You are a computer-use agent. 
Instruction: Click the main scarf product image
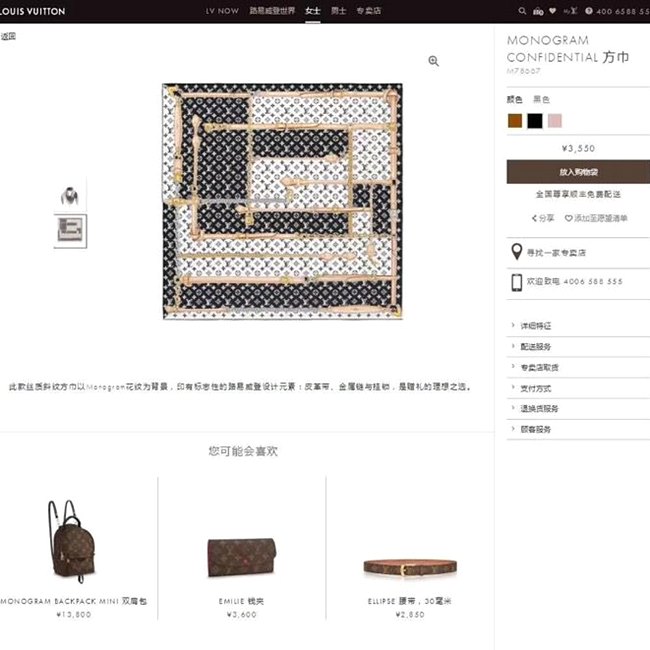pyautogui.click(x=282, y=201)
